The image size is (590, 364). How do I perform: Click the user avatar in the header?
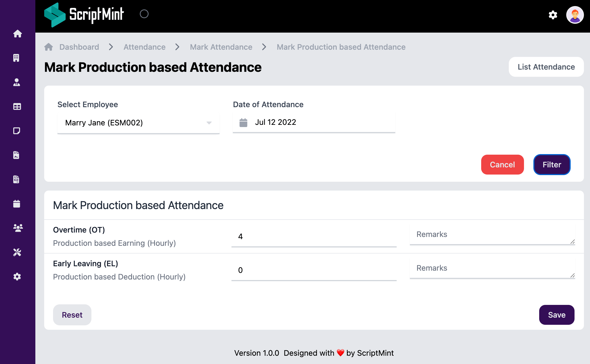tap(575, 15)
